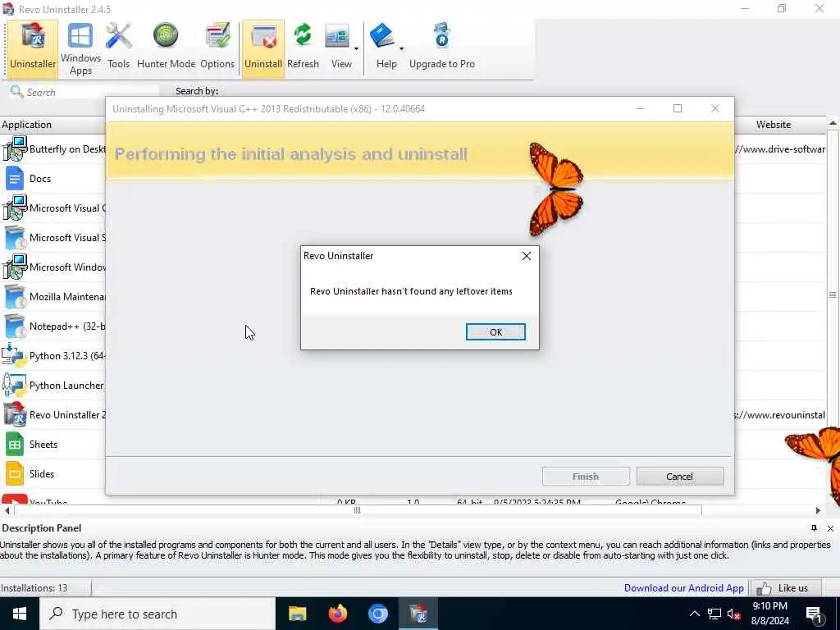
Task: Open the notification center icon
Action: (x=814, y=614)
